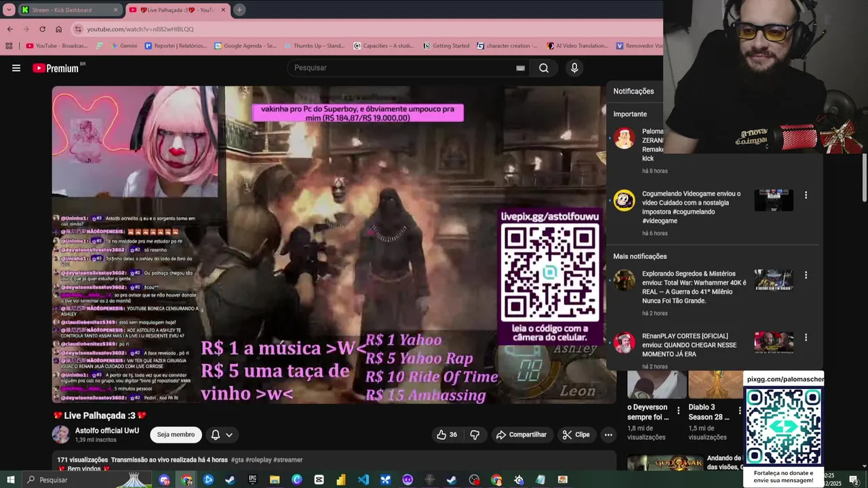The image size is (868, 488).
Task: Open options for Cogumelando Videogame notification
Action: click(806, 195)
